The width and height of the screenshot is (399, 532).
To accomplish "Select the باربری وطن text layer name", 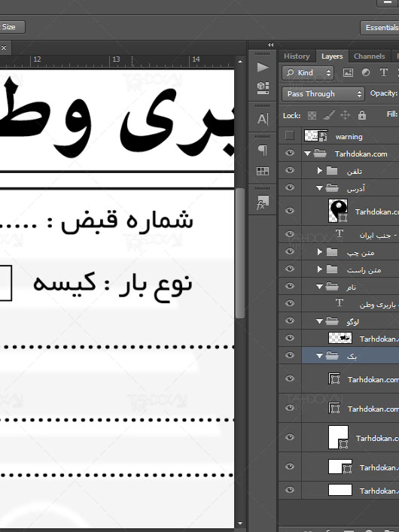I will [378, 305].
